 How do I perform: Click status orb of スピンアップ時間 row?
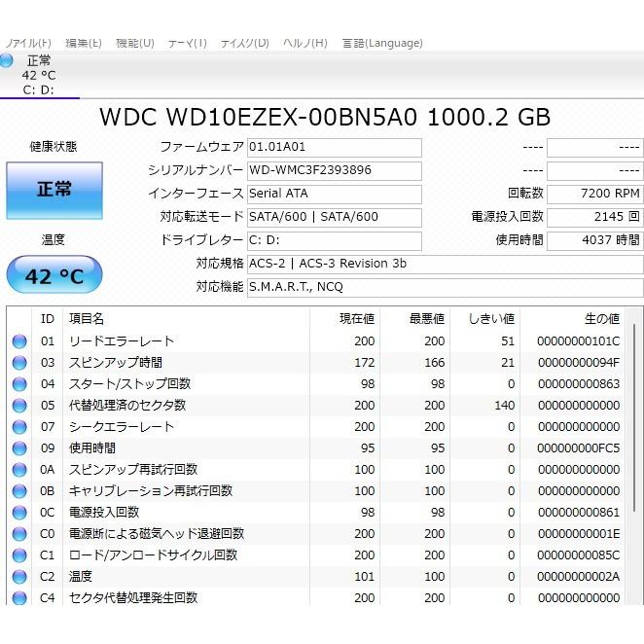coord(19,363)
